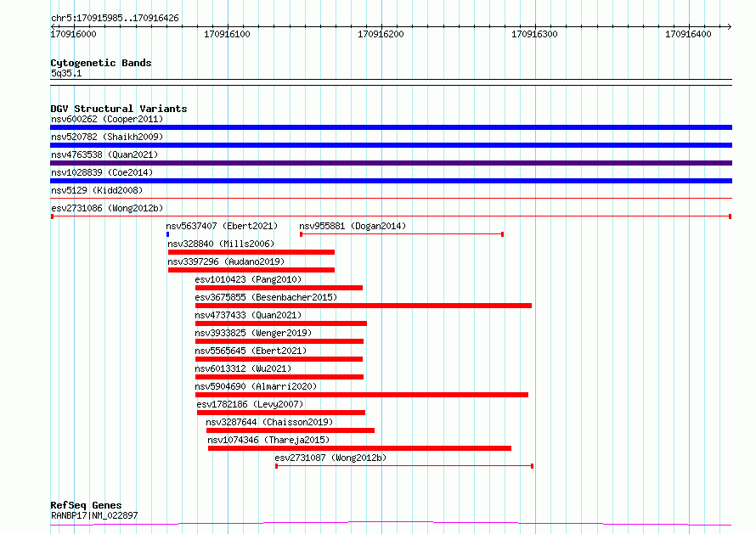This screenshot has width=756, height=534.
Task: Click the nsv3397296 red variant bar
Action: [251, 270]
